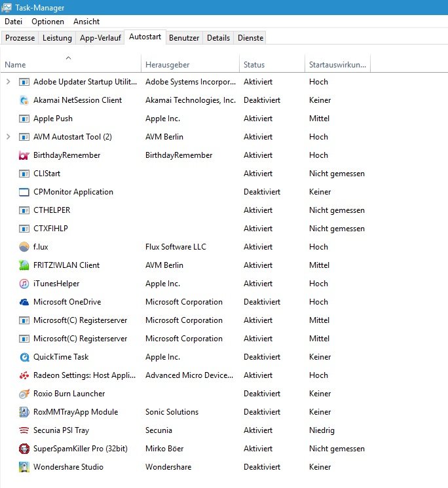This screenshot has width=448, height=488.
Task: Click Nicht gemessen impact of CTHELPER
Action: 337,210
